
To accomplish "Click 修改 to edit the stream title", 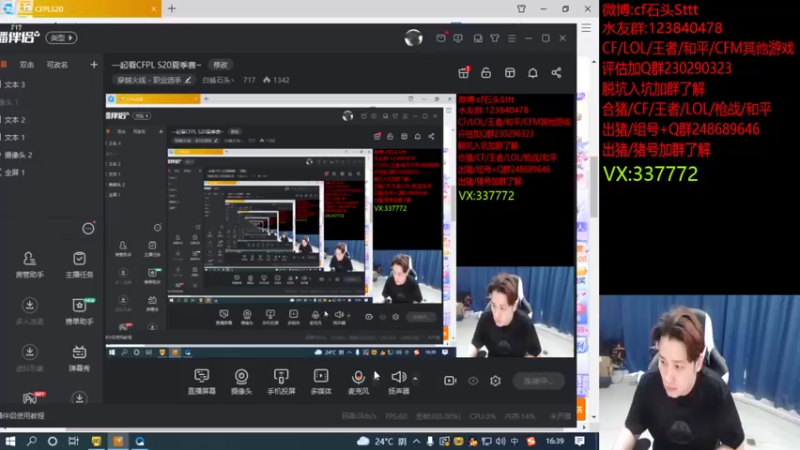I will [220, 65].
